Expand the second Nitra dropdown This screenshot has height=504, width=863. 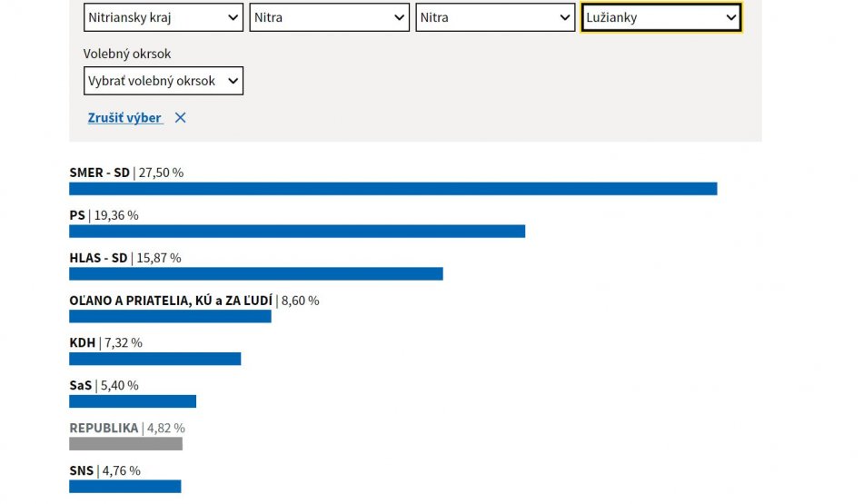[495, 17]
